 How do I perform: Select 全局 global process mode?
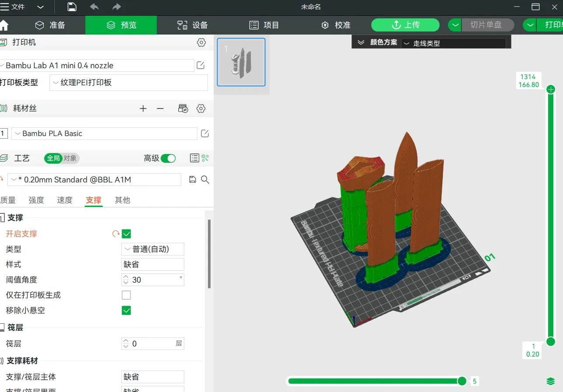click(x=53, y=158)
